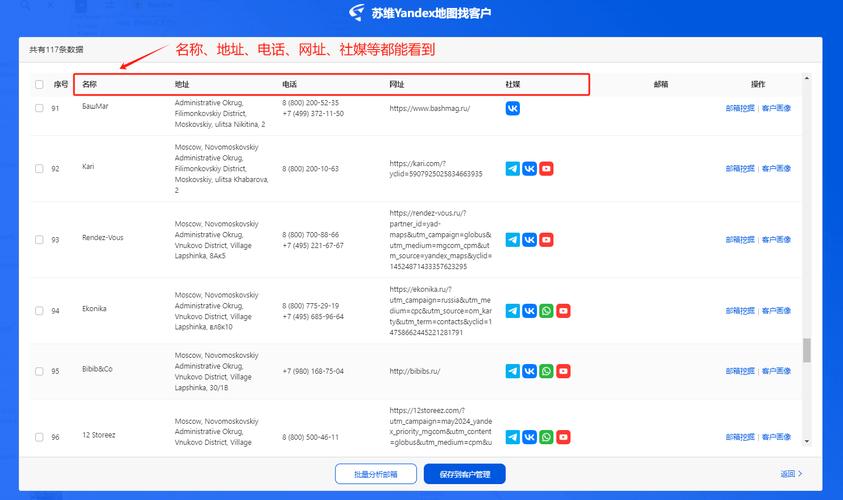Image resolution: width=843 pixels, height=500 pixels.
Task: Open VK icon for 12 Storeez row
Action: point(530,437)
